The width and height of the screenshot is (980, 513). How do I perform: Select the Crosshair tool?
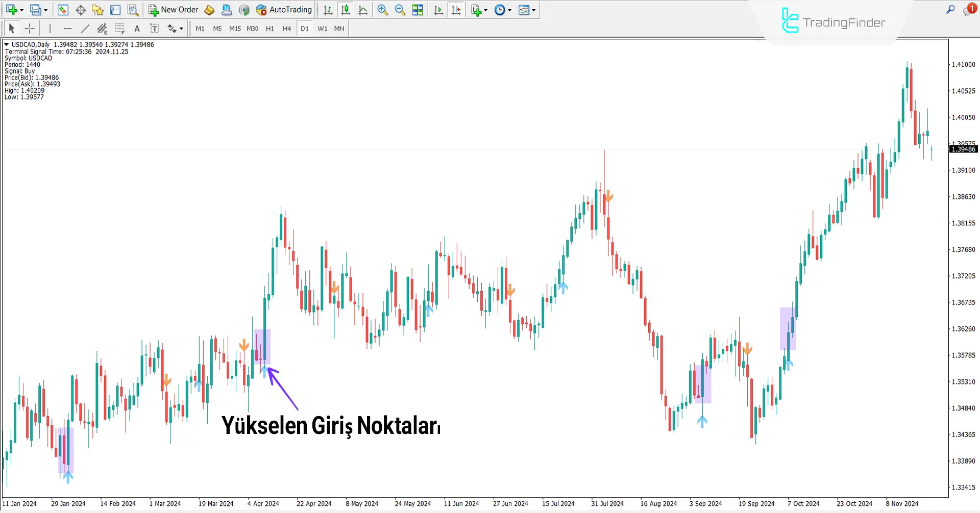click(x=30, y=29)
